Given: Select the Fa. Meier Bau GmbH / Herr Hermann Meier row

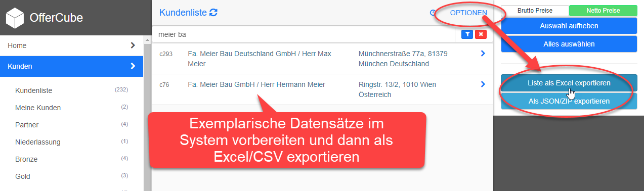Looking at the screenshot, I should [x=322, y=89].
